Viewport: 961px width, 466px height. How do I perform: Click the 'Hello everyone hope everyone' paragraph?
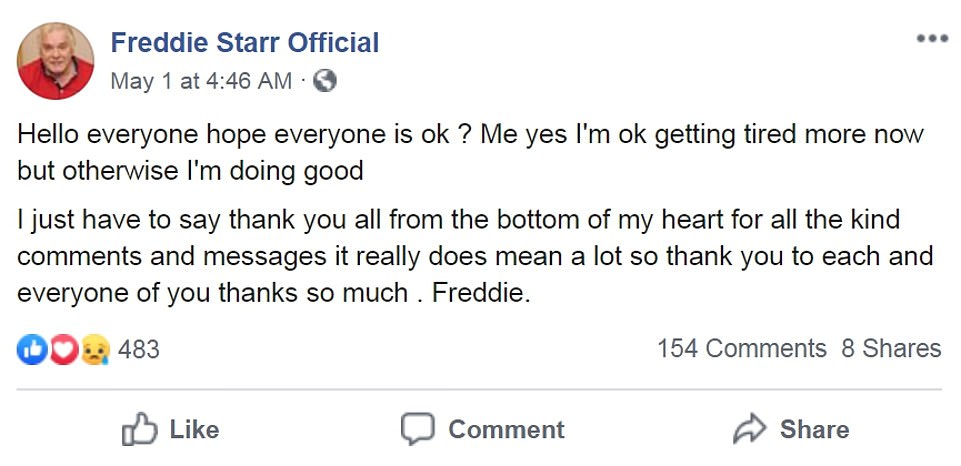click(x=470, y=152)
